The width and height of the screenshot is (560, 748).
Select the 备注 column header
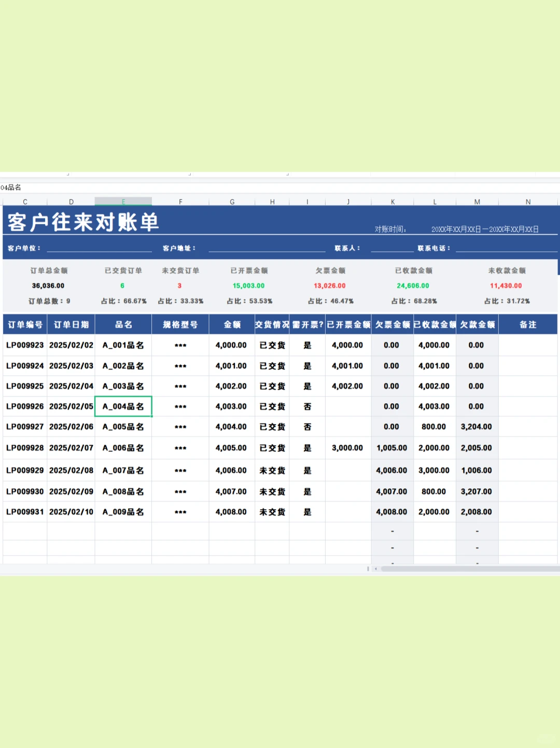pos(528,324)
